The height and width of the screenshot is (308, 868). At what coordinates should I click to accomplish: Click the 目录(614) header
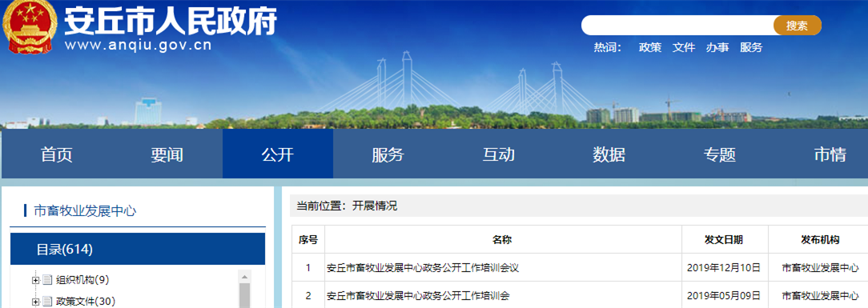click(x=138, y=250)
